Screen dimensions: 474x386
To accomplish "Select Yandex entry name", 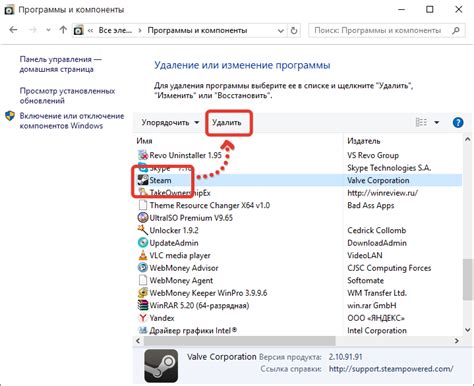I will click(x=162, y=318).
